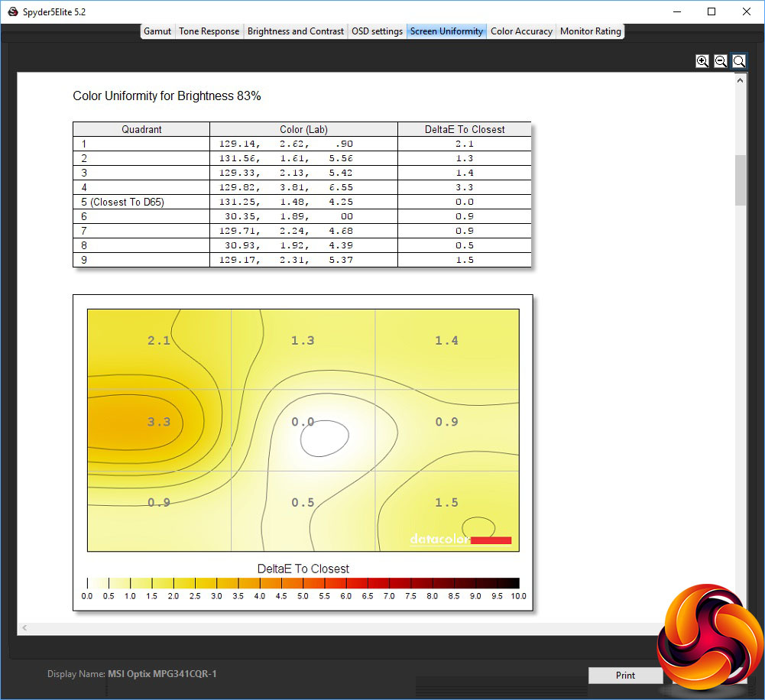Click the Spyder5Elite app icon in title bar
This screenshot has height=700, width=765.
[x=13, y=11]
